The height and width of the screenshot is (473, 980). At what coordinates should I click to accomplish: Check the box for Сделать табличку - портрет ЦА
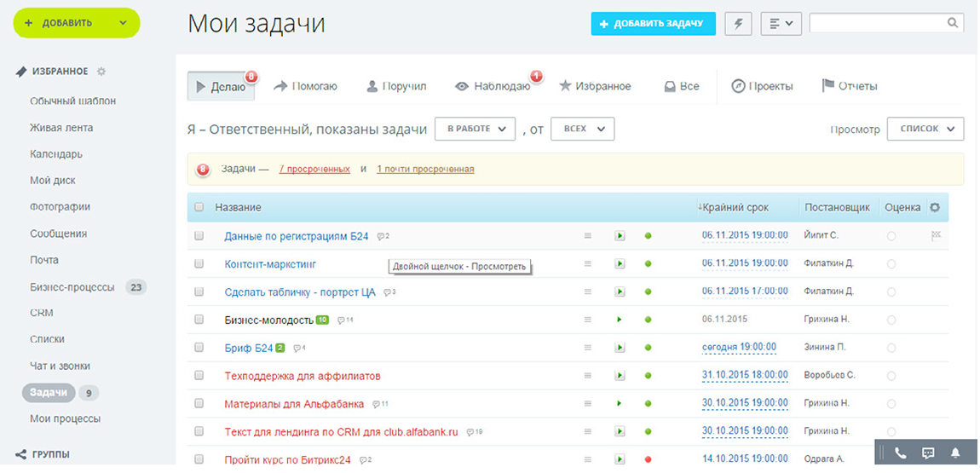pos(199,291)
